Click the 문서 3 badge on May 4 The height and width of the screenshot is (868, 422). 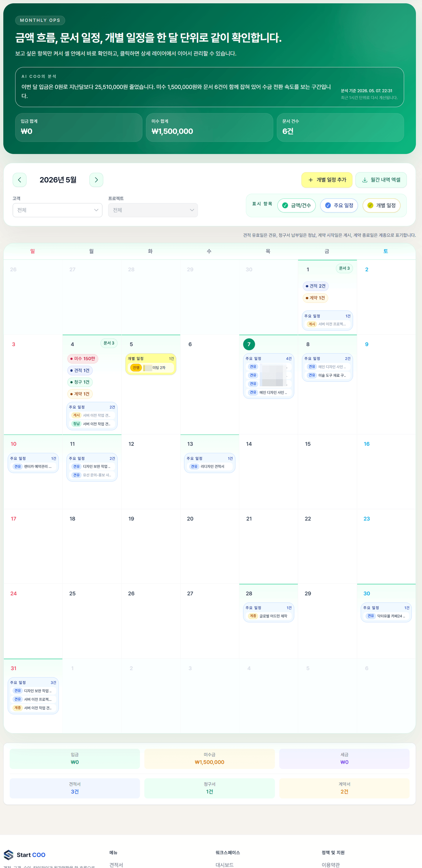[x=109, y=344]
